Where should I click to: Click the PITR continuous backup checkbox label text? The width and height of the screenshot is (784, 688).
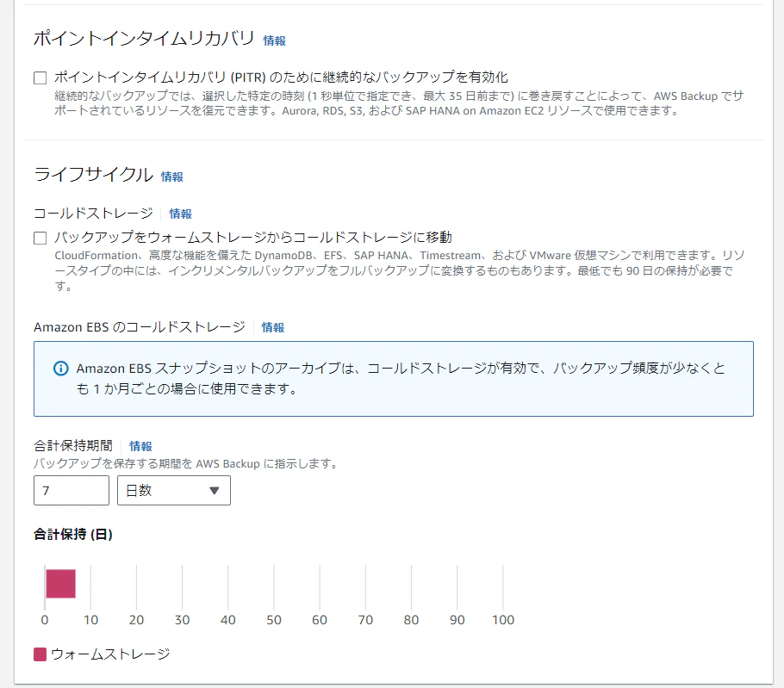281,77
